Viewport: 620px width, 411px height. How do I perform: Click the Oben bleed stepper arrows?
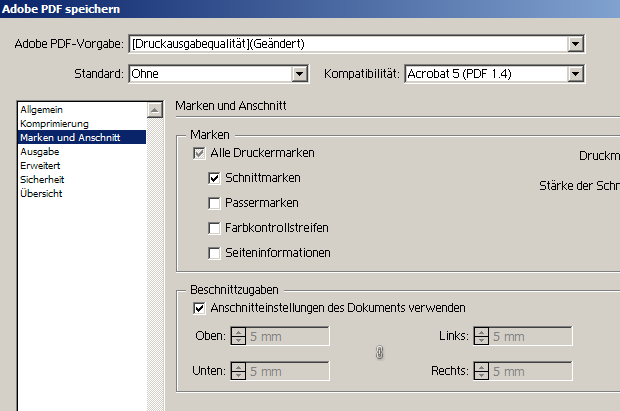tap(238, 336)
